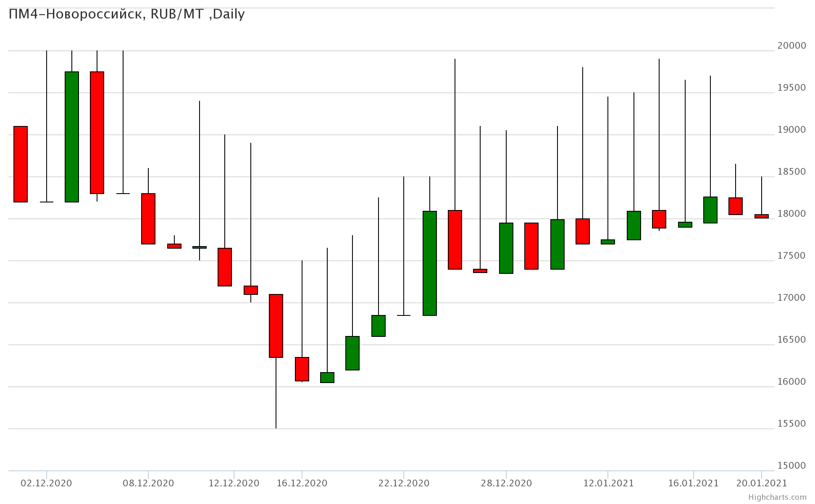Click the last small red candle at right
This screenshot has height=504, width=815.
pos(761,216)
